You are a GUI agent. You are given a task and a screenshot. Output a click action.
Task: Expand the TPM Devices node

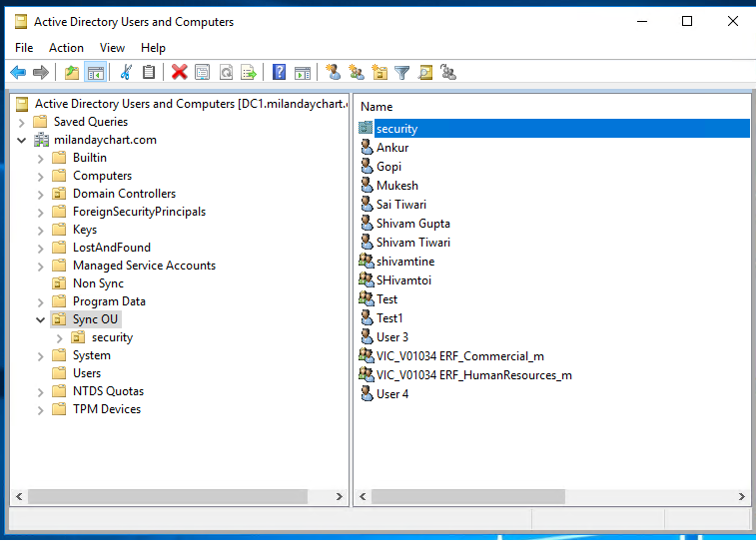point(41,410)
